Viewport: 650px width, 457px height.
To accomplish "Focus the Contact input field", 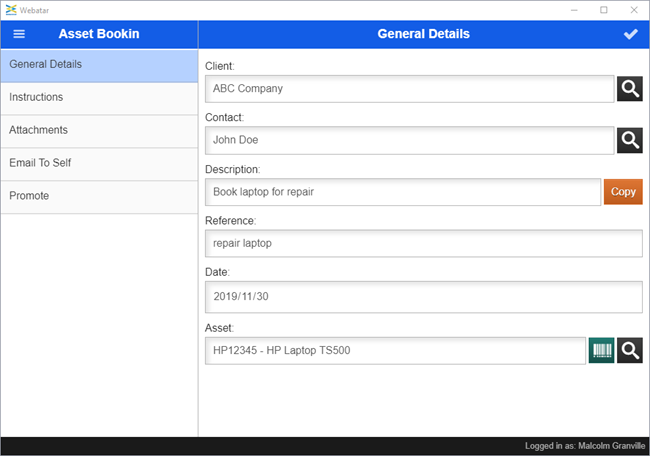I will pos(409,140).
